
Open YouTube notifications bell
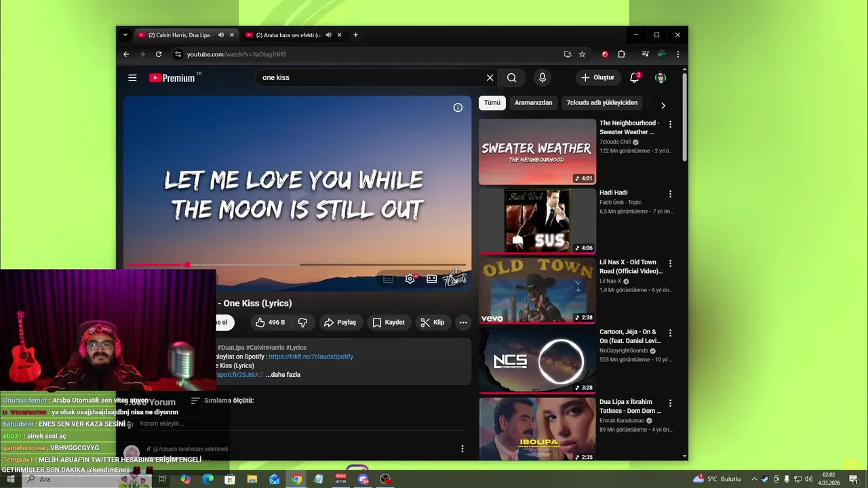pos(634,78)
